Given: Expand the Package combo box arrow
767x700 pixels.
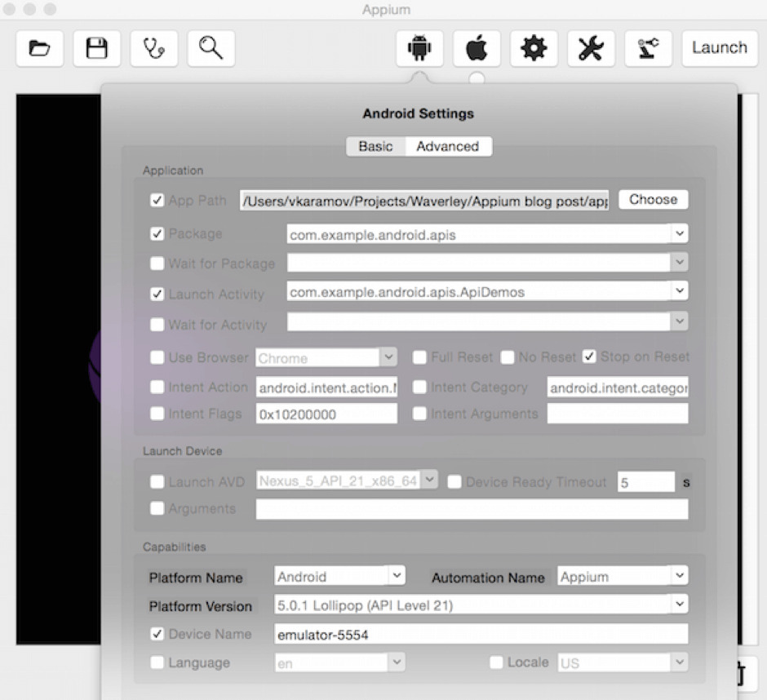Looking at the screenshot, I should tap(680, 233).
